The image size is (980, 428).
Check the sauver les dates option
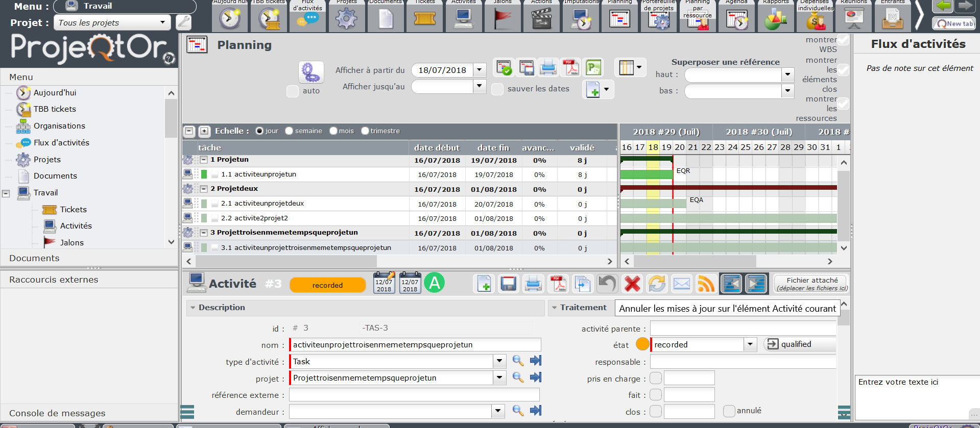pos(497,89)
